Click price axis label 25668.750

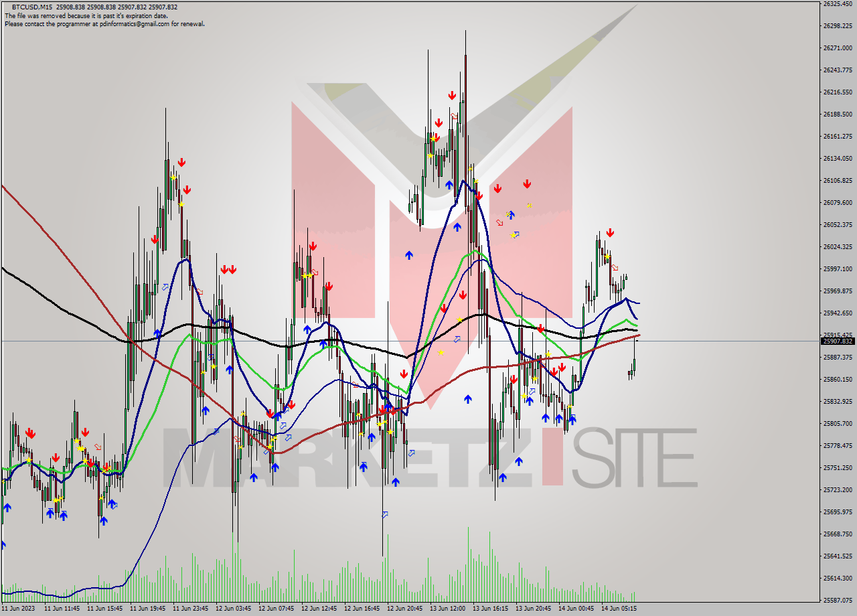838,534
